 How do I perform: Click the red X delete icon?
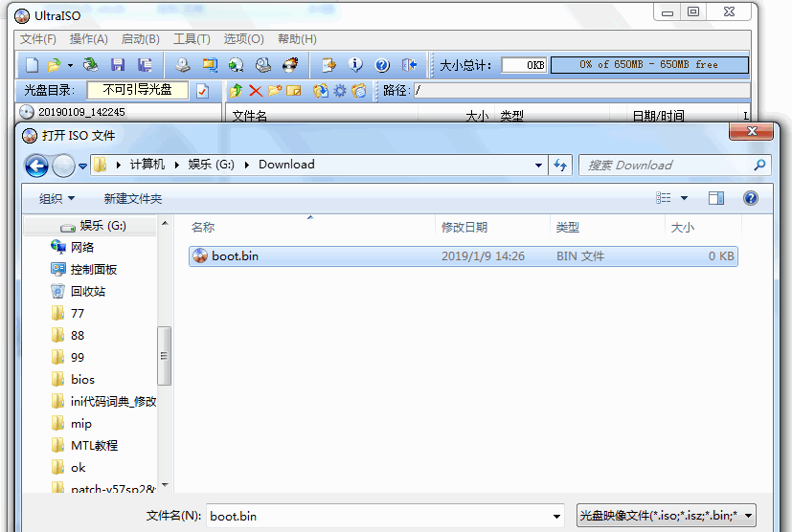tap(256, 91)
